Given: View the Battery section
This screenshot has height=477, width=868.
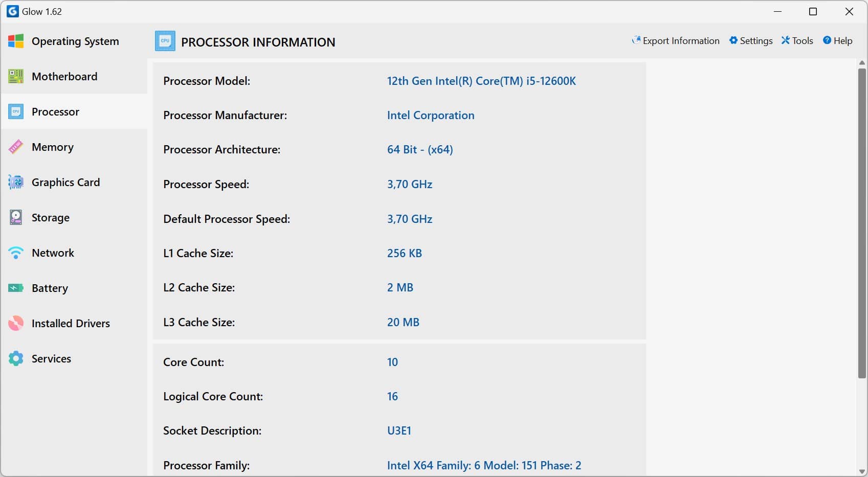Looking at the screenshot, I should [x=74, y=288].
